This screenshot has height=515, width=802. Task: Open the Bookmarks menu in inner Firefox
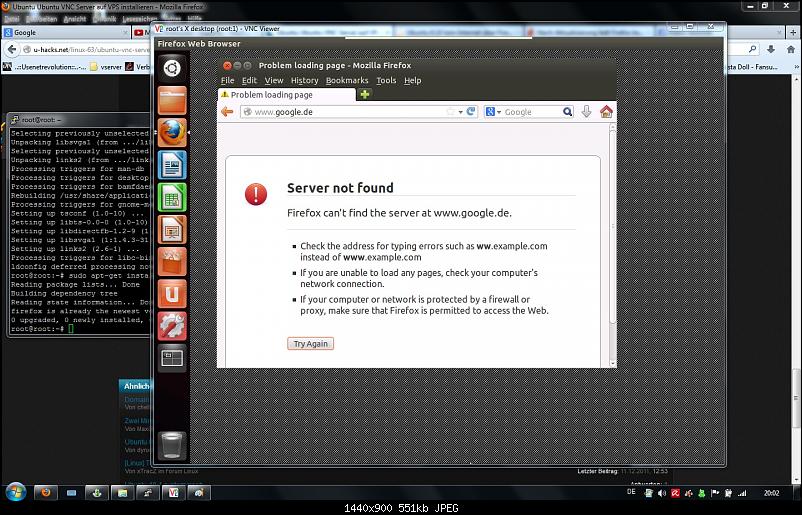[347, 80]
